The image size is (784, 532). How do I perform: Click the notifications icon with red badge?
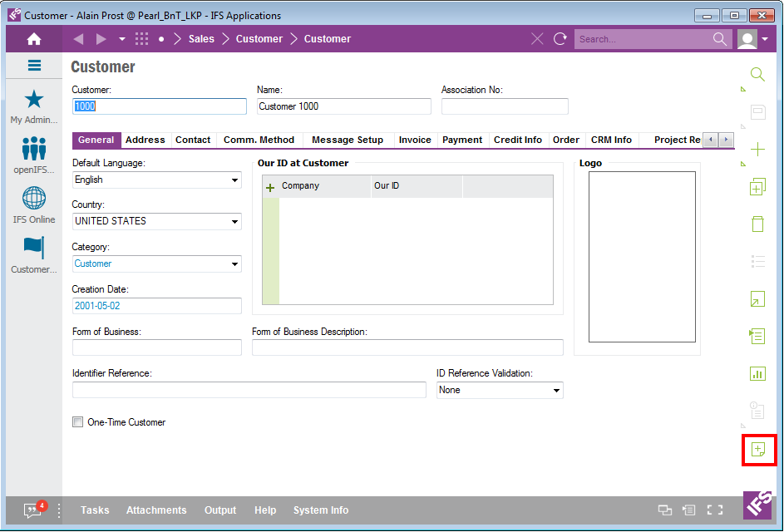32,510
